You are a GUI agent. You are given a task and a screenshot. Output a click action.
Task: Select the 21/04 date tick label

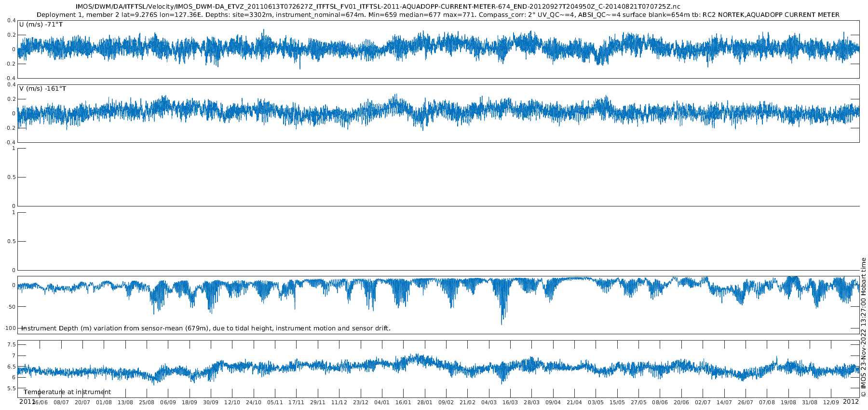point(574,403)
